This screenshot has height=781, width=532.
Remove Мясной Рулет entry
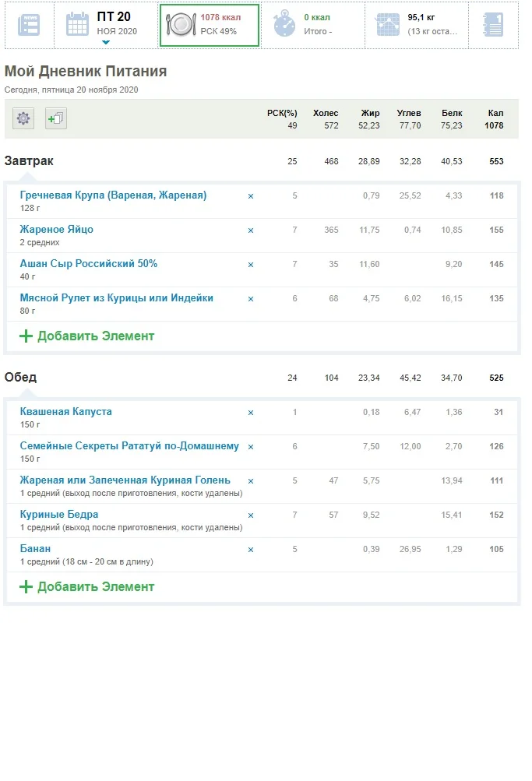pos(251,299)
